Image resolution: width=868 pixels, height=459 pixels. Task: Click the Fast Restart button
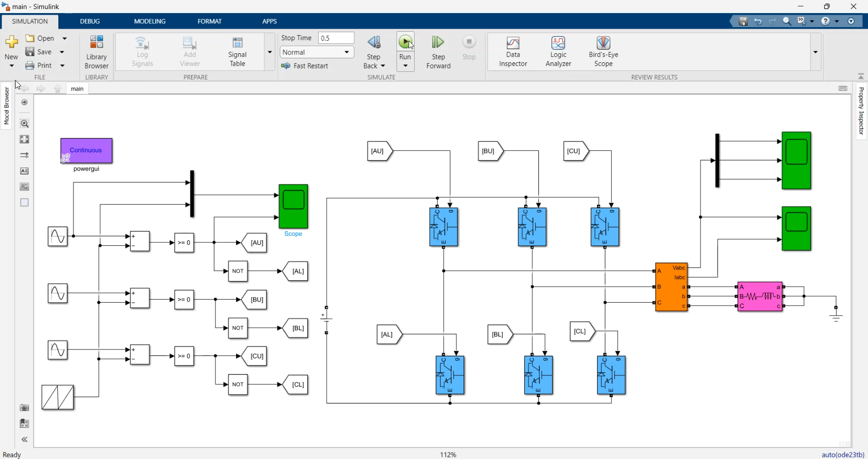305,66
